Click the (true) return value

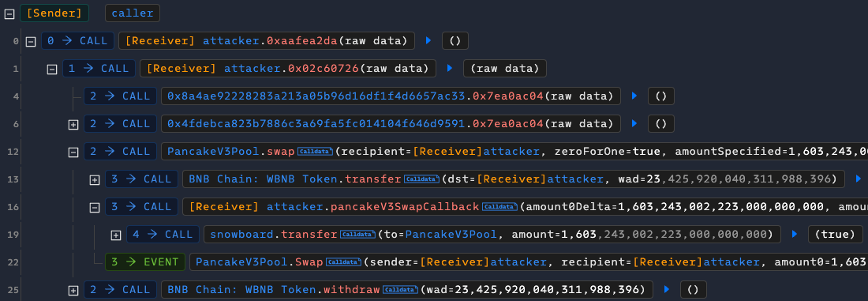(x=836, y=235)
